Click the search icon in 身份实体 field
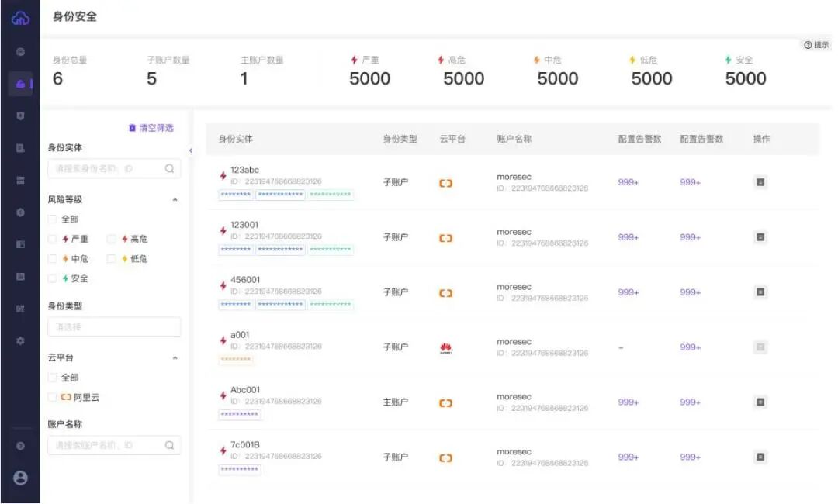This screenshot has width=838, height=504. [169, 169]
